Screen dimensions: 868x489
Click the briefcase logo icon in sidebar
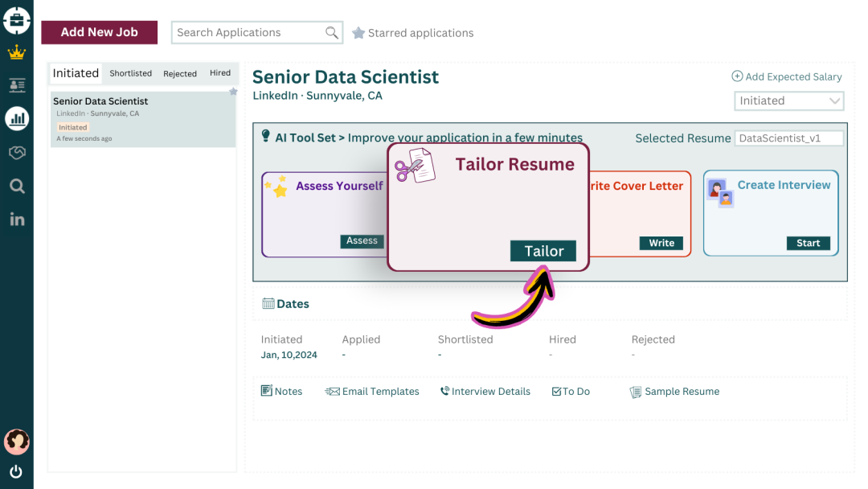(17, 20)
